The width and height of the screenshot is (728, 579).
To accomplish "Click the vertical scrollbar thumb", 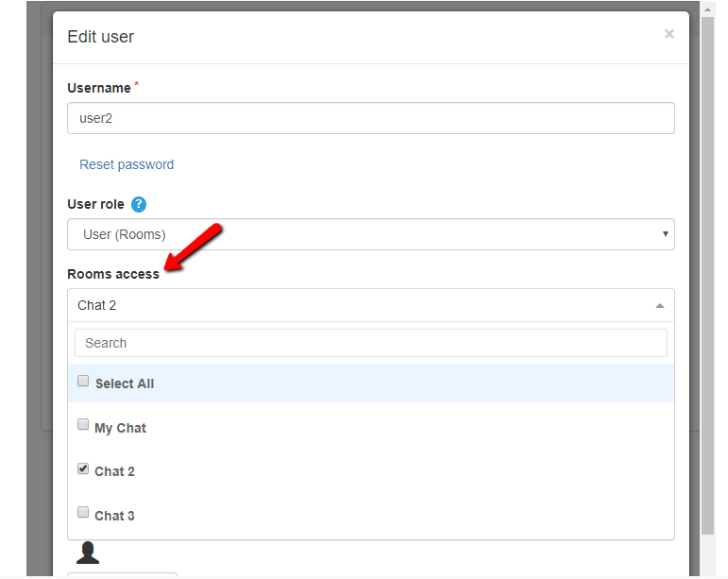I will (707, 274).
